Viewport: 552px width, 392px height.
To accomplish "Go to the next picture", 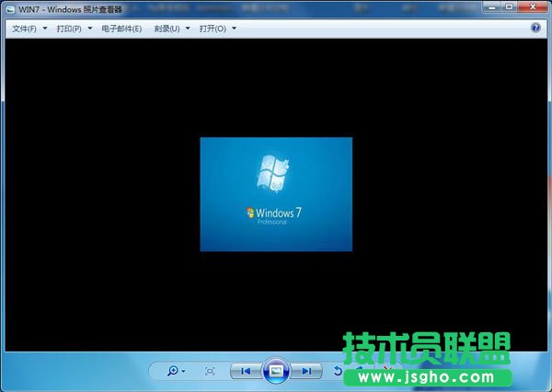I will pyautogui.click(x=306, y=371).
